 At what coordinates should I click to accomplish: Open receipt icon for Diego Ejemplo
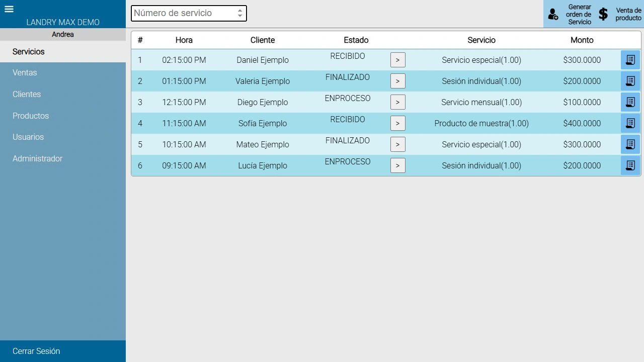(x=630, y=102)
